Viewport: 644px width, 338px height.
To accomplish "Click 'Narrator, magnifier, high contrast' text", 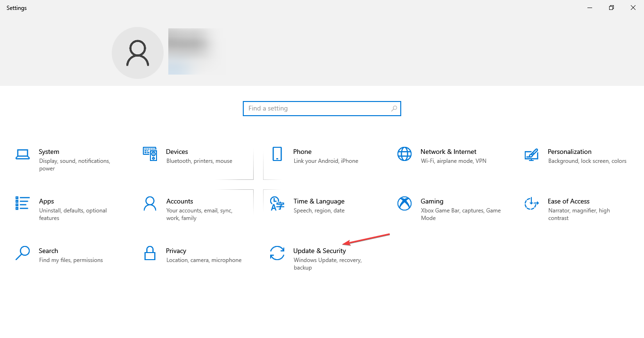I will tap(579, 214).
